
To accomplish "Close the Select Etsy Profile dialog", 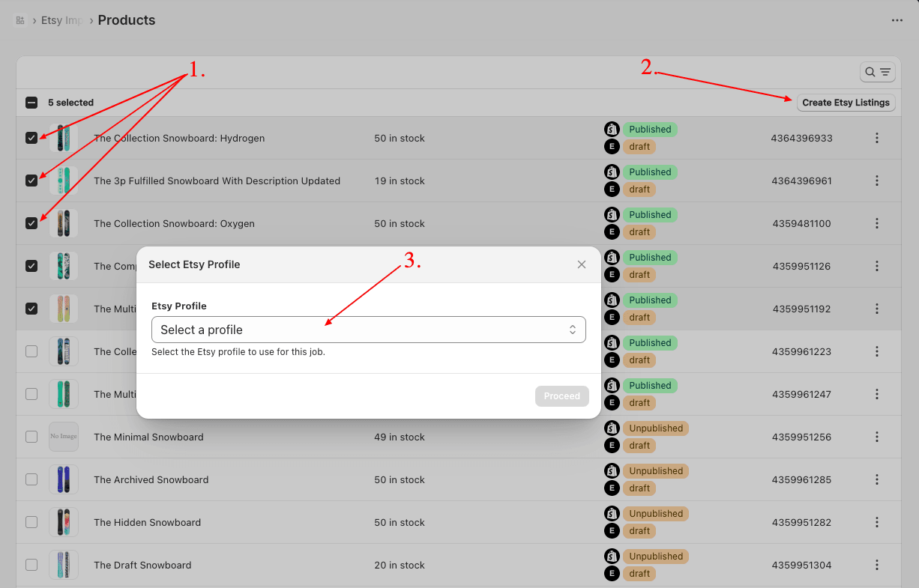I will [x=582, y=264].
